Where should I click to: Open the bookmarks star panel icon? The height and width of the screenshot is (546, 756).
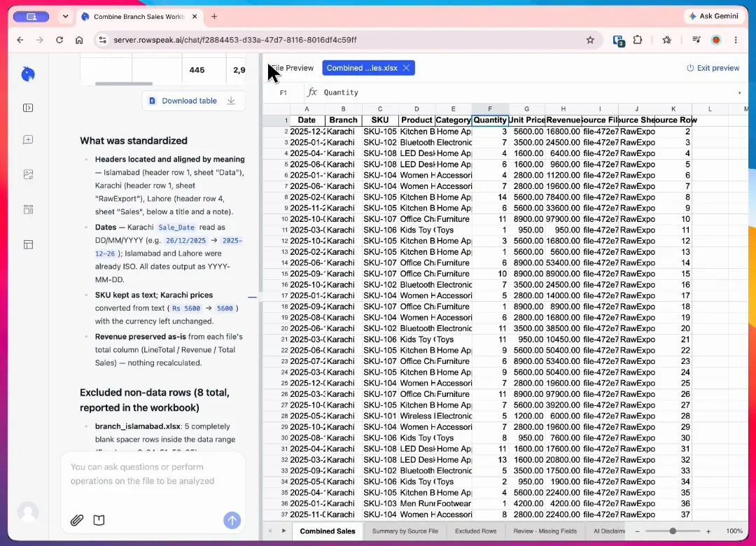pos(667,40)
